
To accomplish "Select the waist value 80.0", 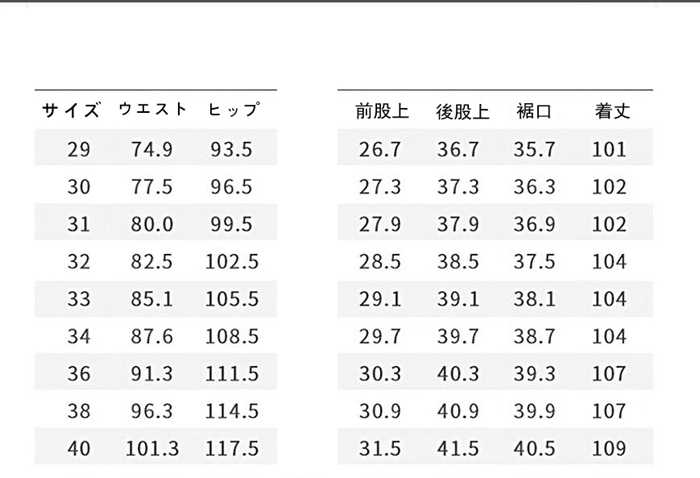I will click(x=152, y=225).
